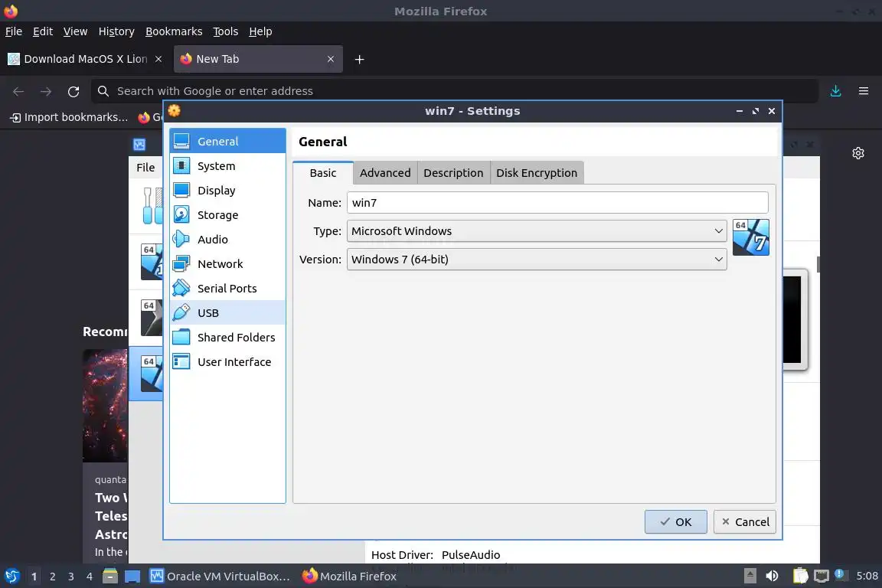882x588 pixels.
Task: Open the Firefox Bookmarks menu
Action: [174, 31]
